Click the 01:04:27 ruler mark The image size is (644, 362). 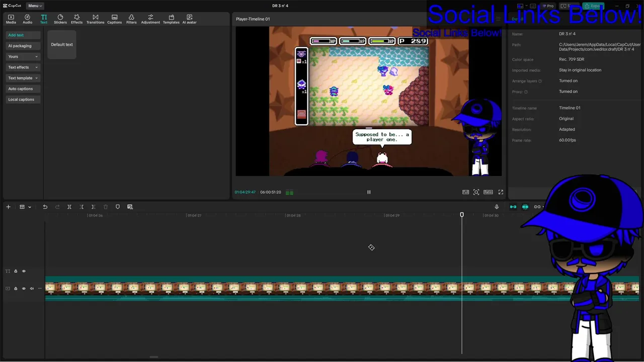pos(194,215)
